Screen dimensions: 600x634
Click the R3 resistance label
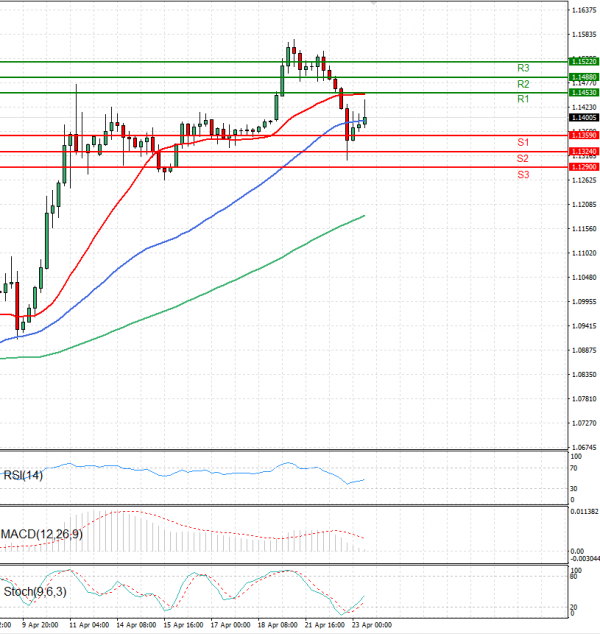point(523,68)
